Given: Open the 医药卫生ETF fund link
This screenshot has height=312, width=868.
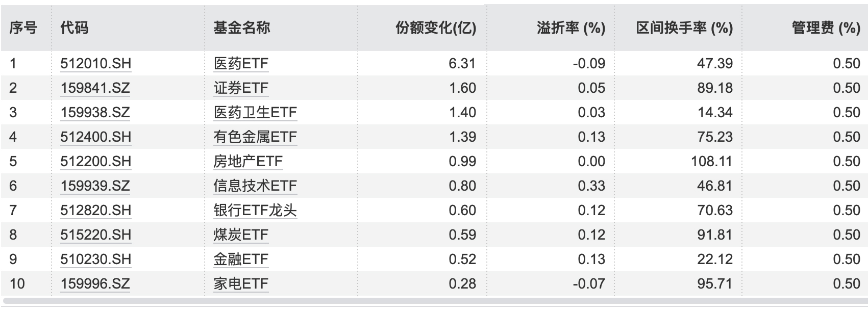Looking at the screenshot, I should tap(255, 113).
